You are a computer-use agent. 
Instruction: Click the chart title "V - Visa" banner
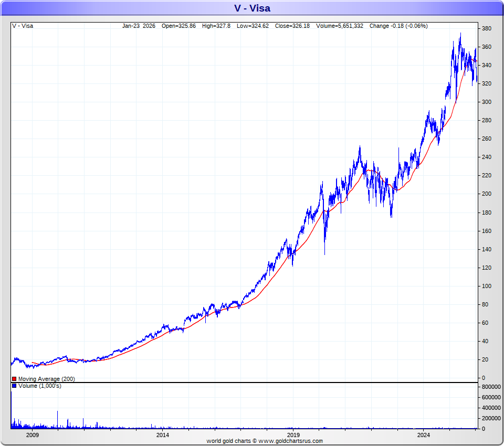click(252, 8)
